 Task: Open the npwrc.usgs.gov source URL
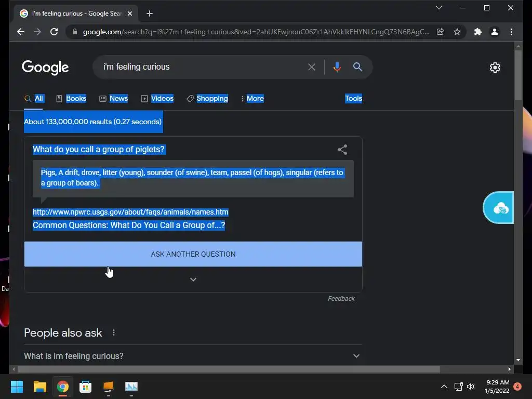(130, 212)
